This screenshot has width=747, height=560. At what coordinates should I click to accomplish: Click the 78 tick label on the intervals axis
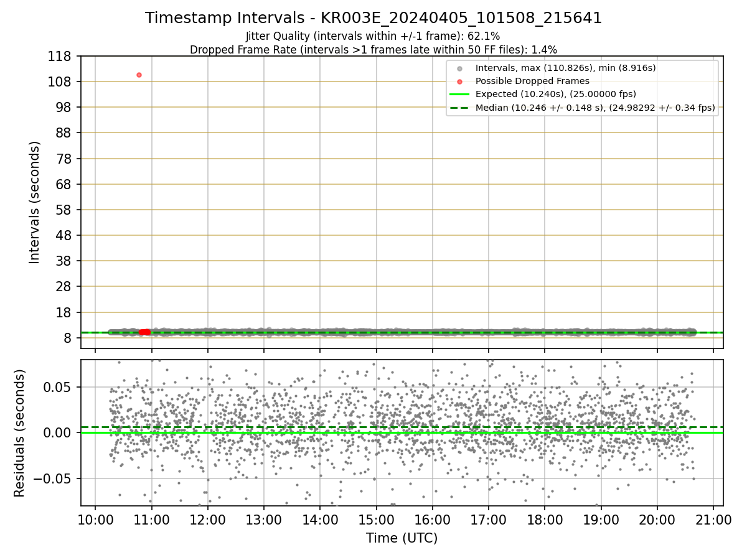tap(65, 159)
